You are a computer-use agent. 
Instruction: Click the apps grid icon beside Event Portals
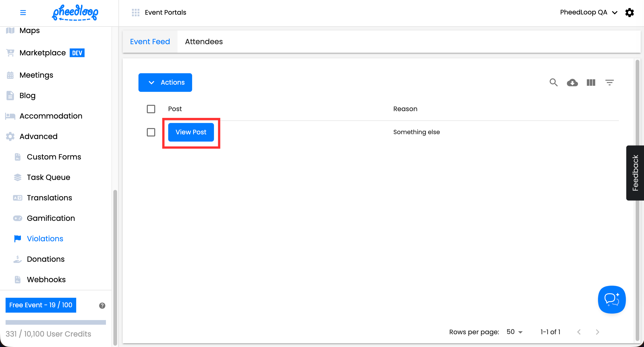coord(135,13)
